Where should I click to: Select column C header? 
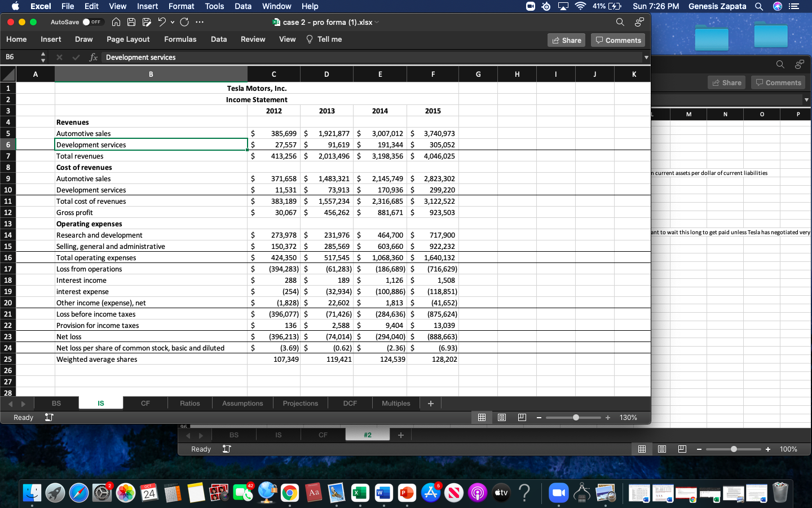[x=273, y=74]
